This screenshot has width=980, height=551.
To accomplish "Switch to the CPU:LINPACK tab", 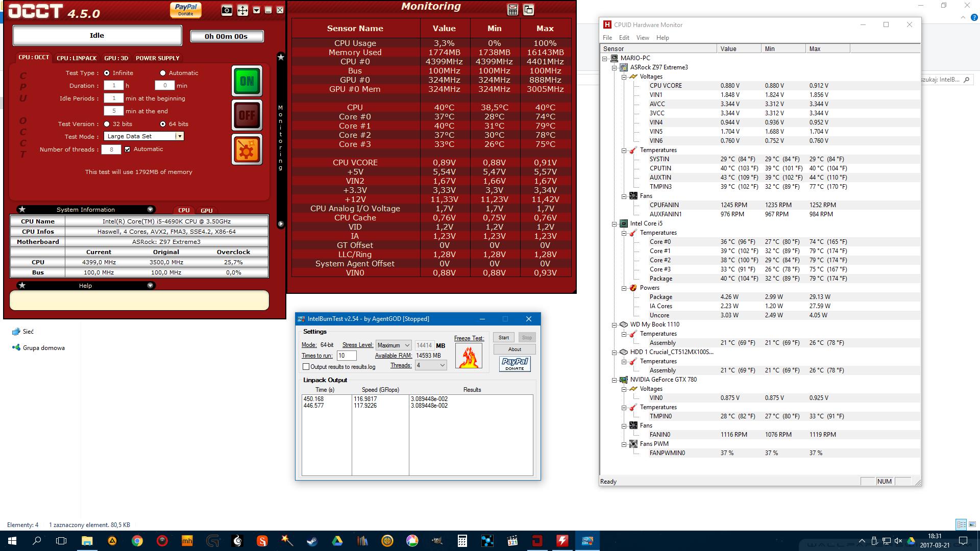I will 77,58.
